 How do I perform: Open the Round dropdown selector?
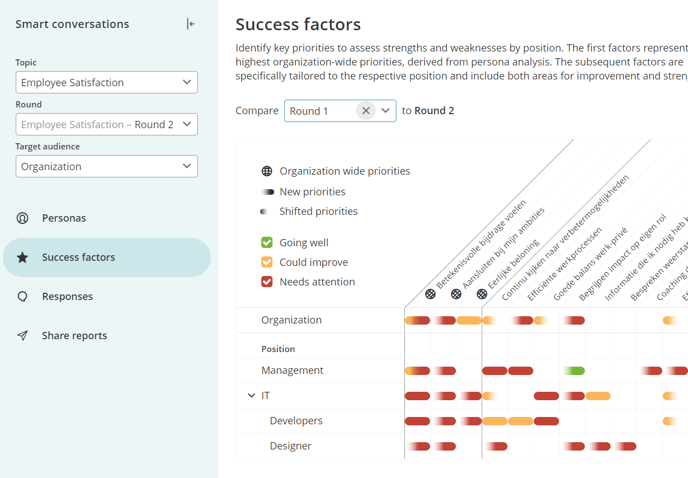pos(107,124)
